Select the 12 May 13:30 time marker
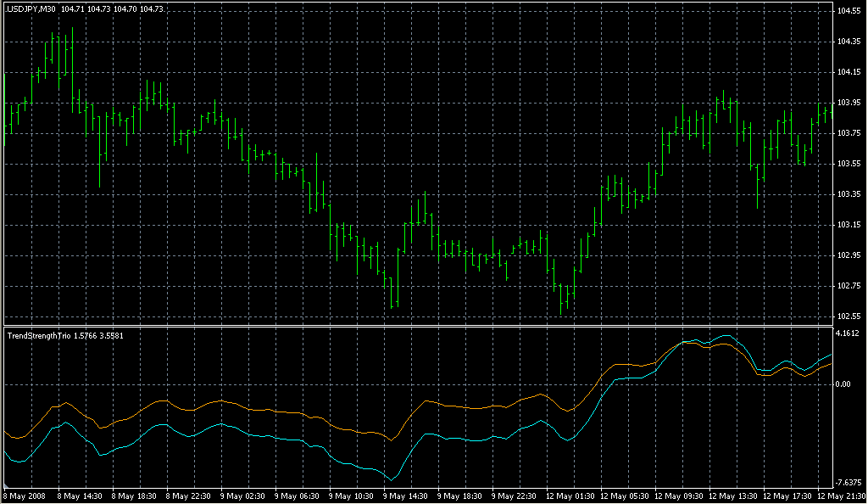Viewport: 868px width, 504px height. click(736, 496)
